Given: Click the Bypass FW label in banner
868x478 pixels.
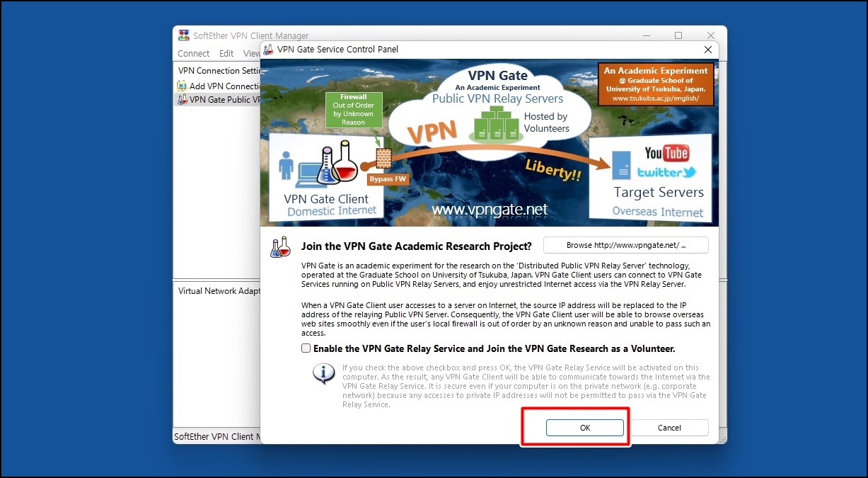Looking at the screenshot, I should click(388, 179).
